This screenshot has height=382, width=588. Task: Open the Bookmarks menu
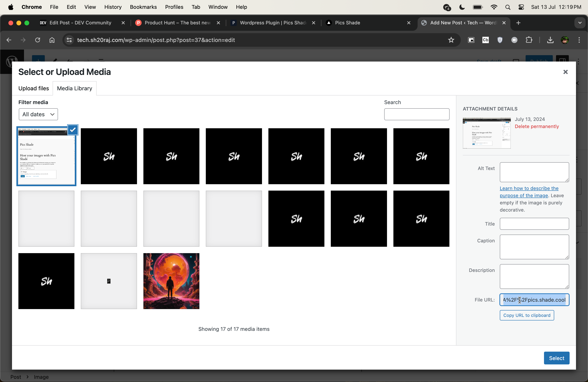click(x=143, y=7)
